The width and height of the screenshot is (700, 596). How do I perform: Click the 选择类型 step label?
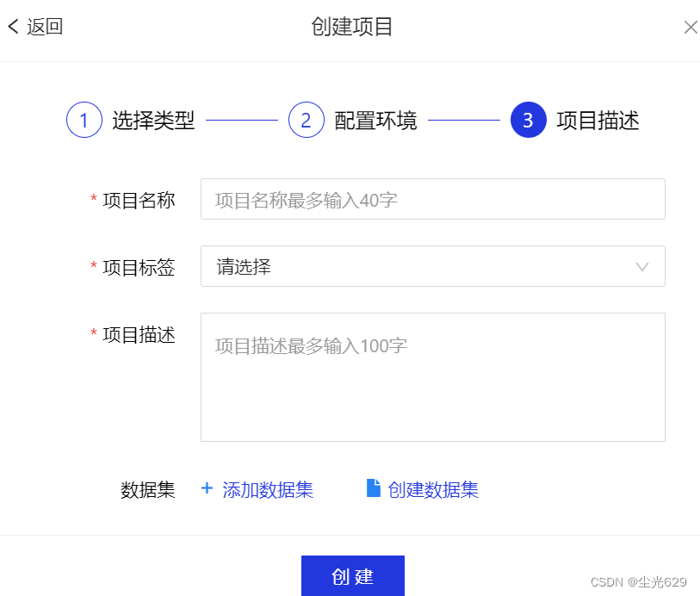click(153, 121)
